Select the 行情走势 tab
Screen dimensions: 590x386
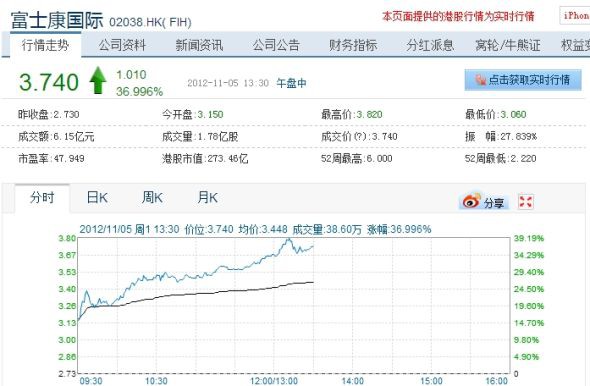[x=45, y=46]
